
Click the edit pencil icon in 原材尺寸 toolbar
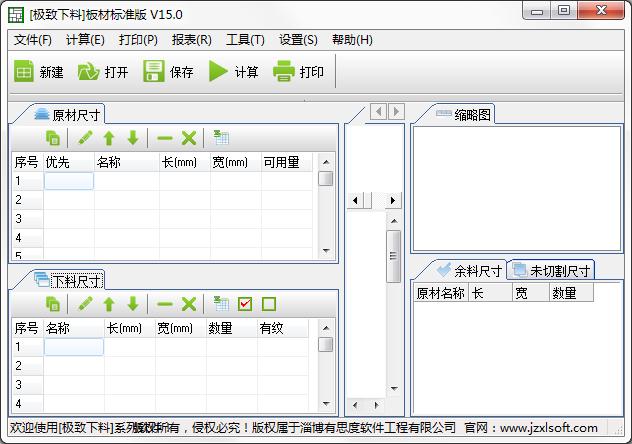tap(85, 138)
